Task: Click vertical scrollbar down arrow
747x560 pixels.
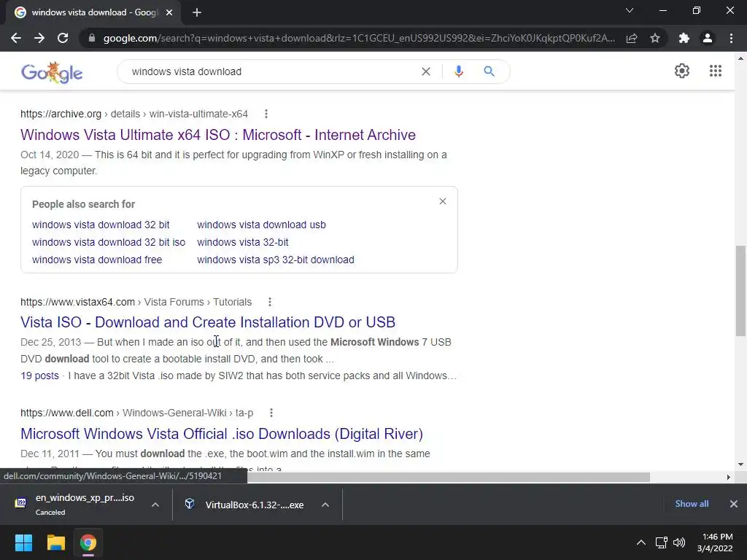Action: [741, 464]
